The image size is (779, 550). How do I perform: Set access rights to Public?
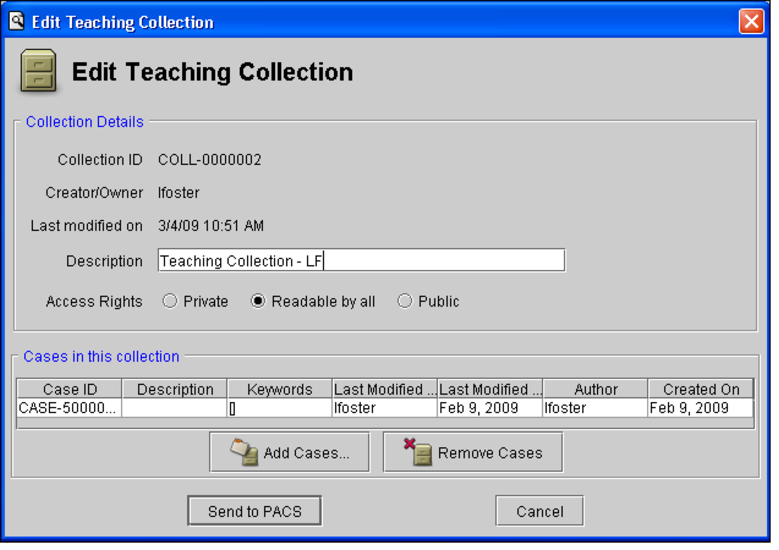(x=405, y=301)
